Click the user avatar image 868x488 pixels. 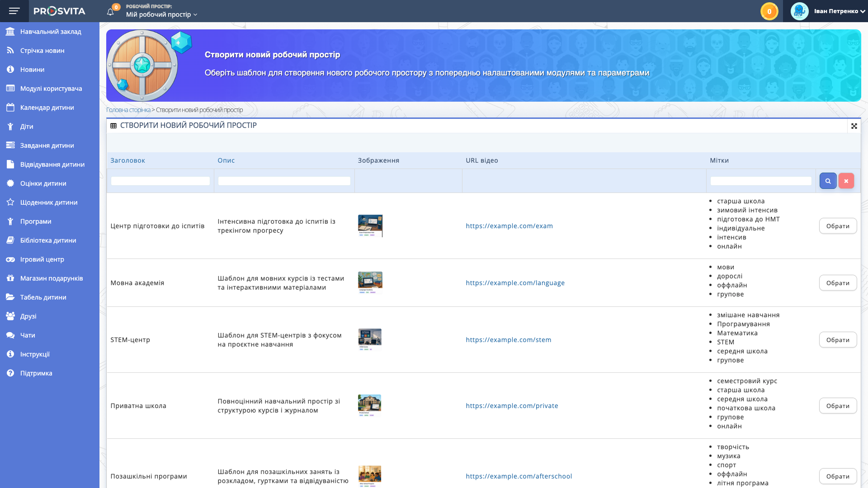pyautogui.click(x=799, y=11)
